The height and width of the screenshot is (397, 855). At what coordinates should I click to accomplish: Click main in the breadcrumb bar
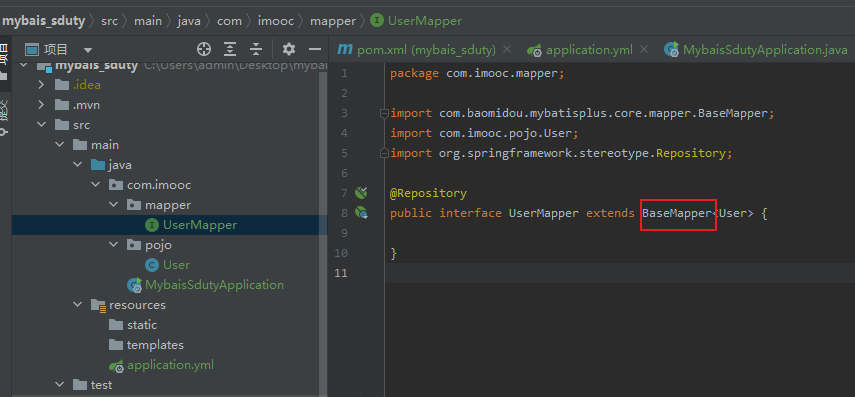pos(148,21)
